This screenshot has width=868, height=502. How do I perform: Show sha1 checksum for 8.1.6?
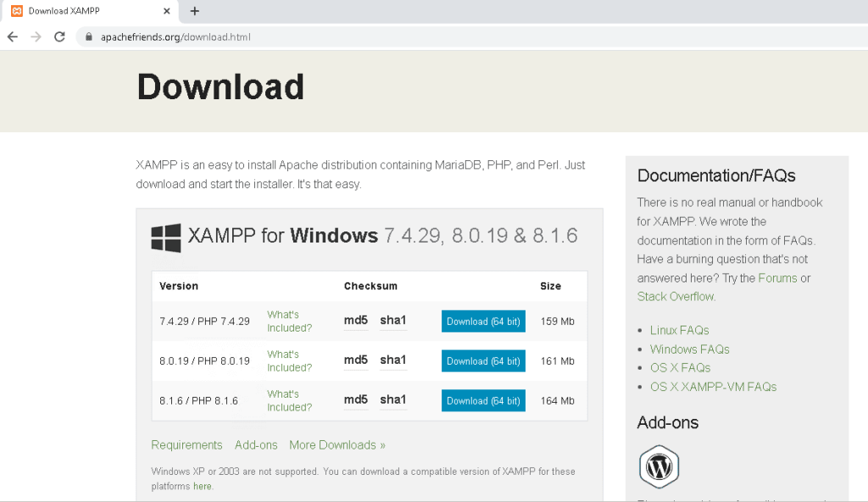[x=393, y=399]
